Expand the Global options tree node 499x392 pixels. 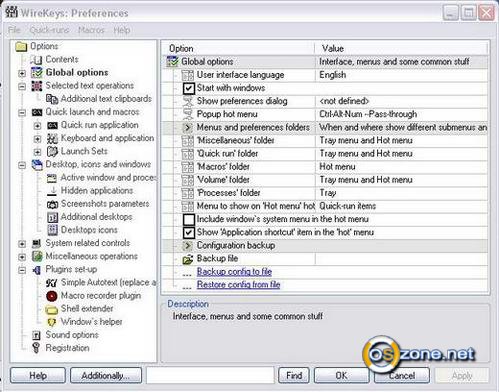point(22,73)
